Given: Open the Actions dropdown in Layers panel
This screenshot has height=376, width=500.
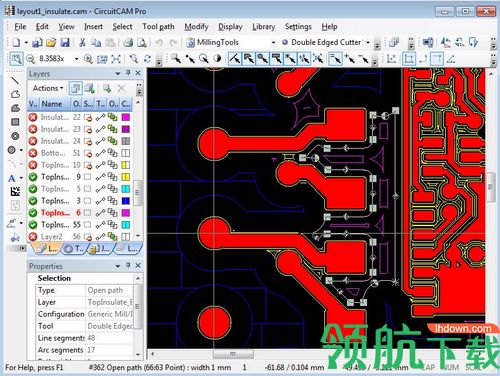Looking at the screenshot, I should [x=48, y=88].
